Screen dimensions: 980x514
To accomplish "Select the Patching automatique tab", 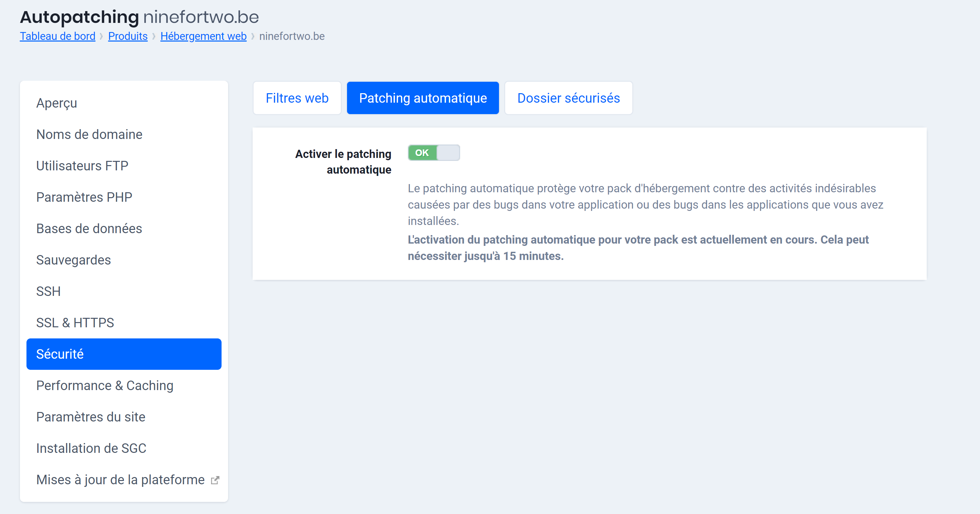I will pyautogui.click(x=423, y=98).
